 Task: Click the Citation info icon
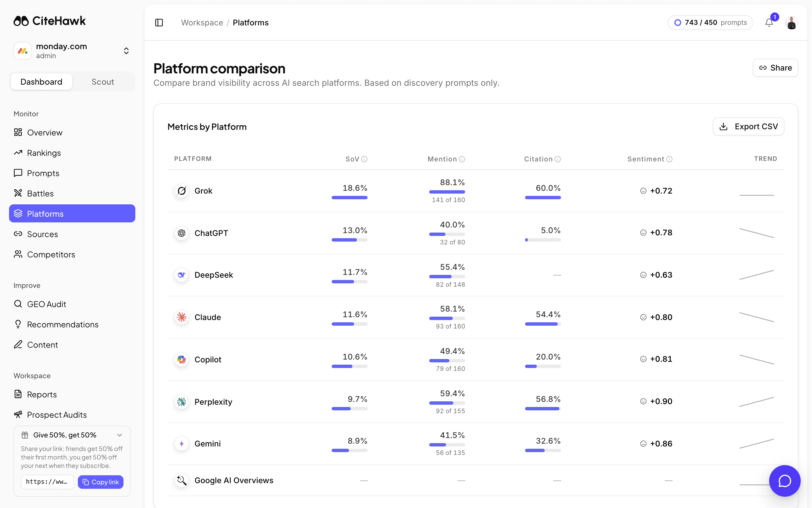[x=558, y=159]
